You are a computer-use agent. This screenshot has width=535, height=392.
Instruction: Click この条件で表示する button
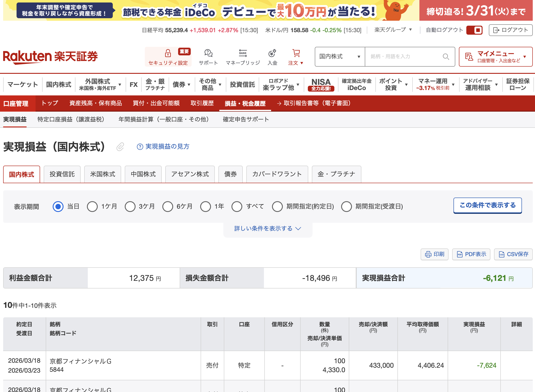[x=487, y=205]
